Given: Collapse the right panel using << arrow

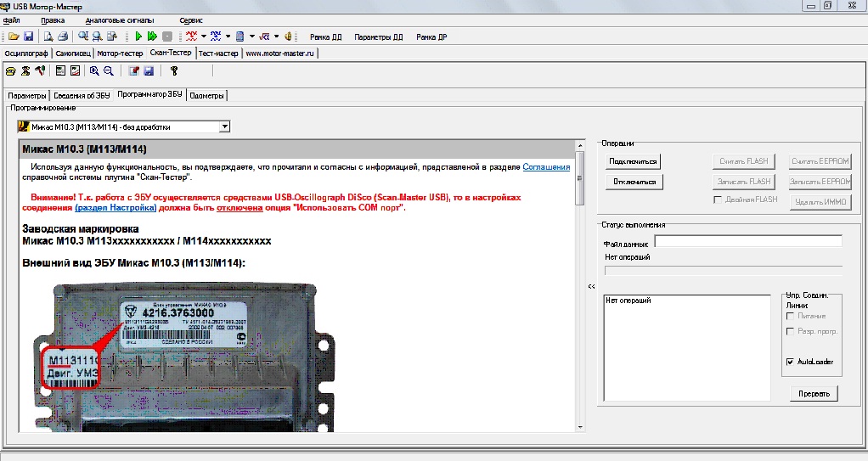Looking at the screenshot, I should pyautogui.click(x=591, y=287).
